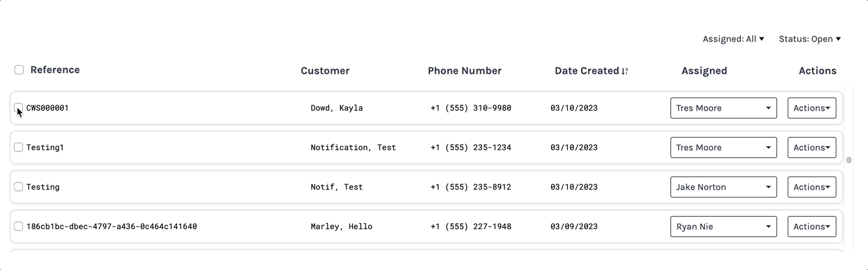Open Actions menu for CWS000001
868x270 pixels.
(811, 108)
